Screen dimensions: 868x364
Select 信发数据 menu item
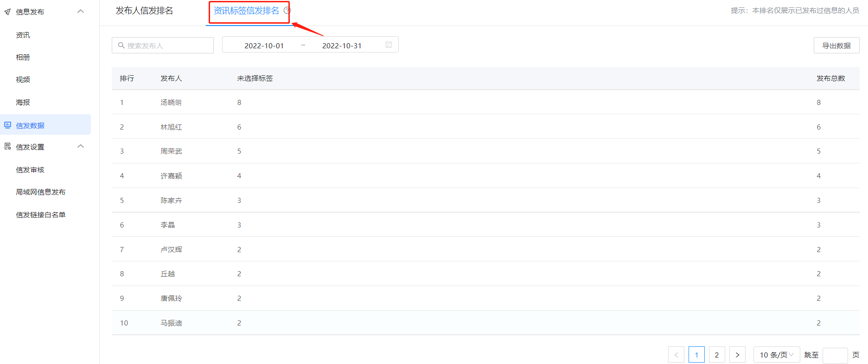45,125
